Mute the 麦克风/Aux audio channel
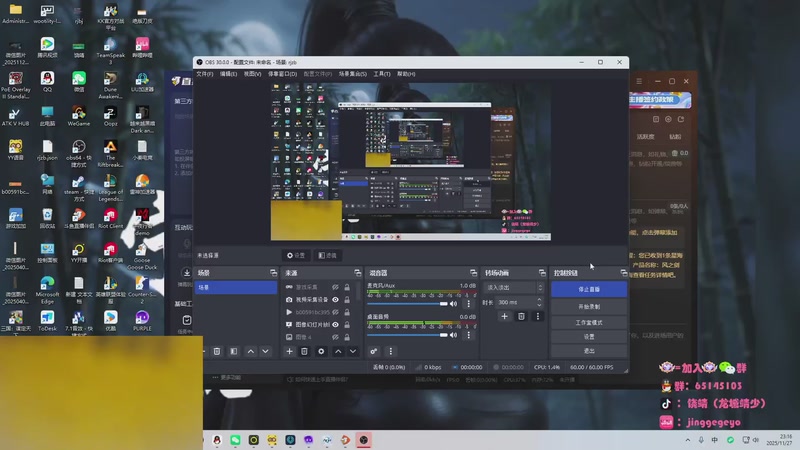 click(454, 304)
